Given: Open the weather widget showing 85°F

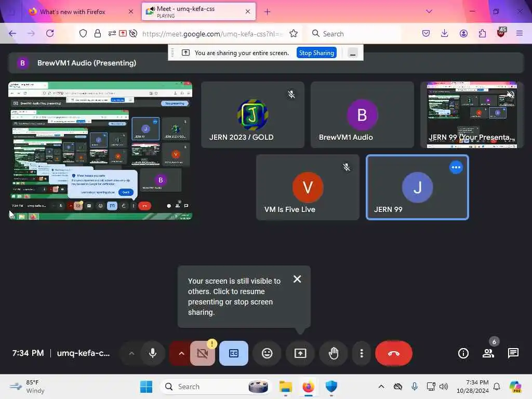Looking at the screenshot, I should [x=27, y=387].
